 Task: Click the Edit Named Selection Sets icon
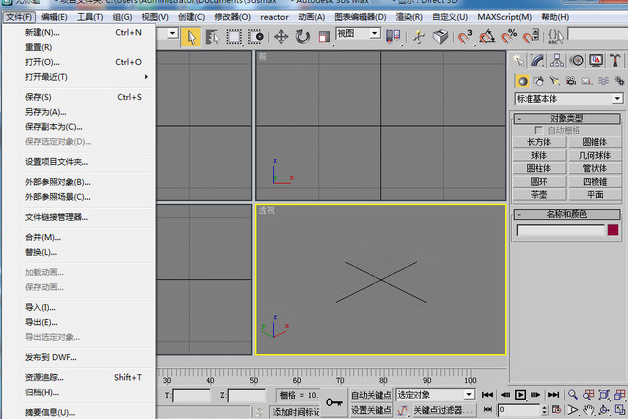(556, 37)
